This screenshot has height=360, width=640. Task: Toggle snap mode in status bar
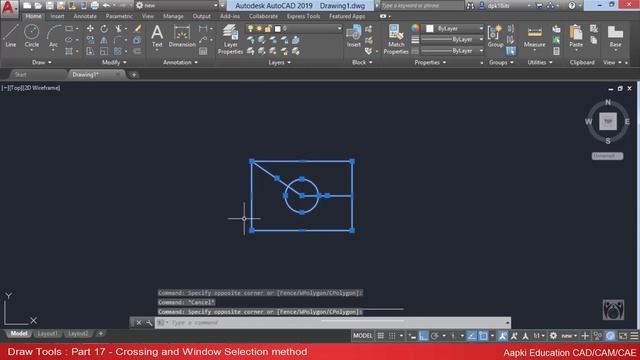[x=392, y=336]
